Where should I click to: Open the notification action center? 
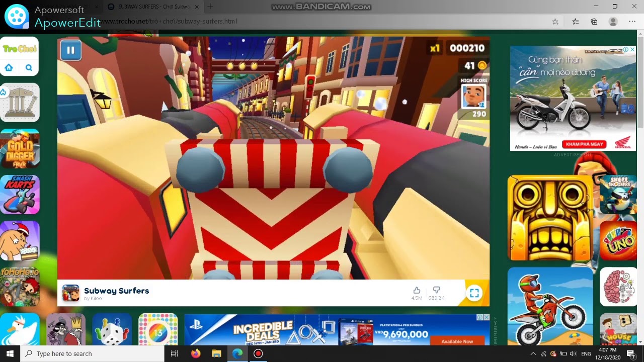(x=631, y=354)
